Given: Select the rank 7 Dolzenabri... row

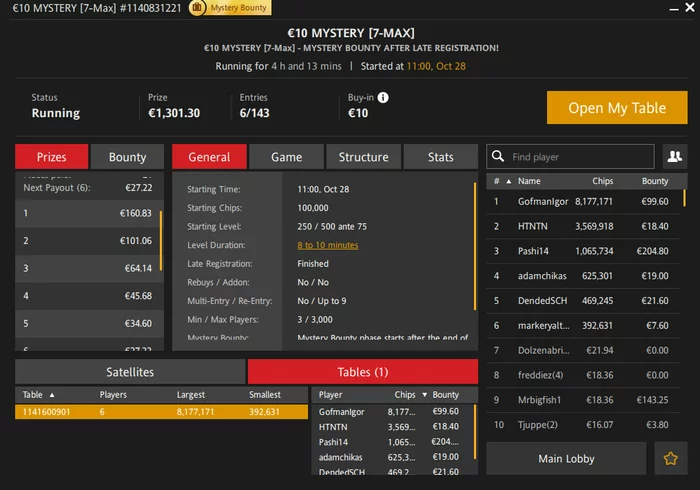Looking at the screenshot, I should pos(583,350).
